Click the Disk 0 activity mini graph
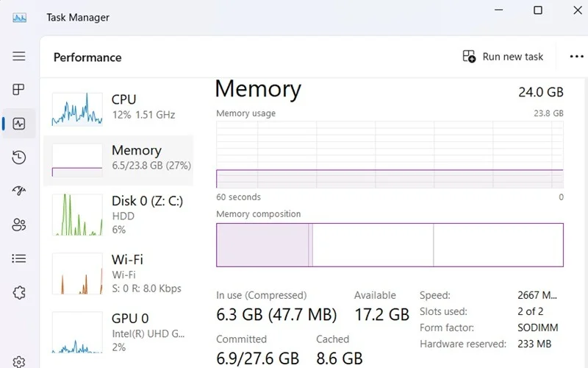 [77, 215]
